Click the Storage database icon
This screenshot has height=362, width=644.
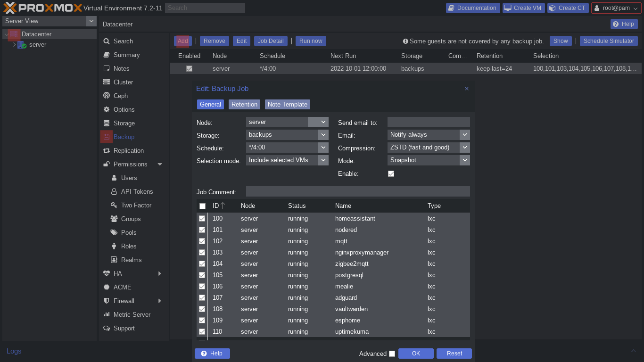tap(107, 123)
